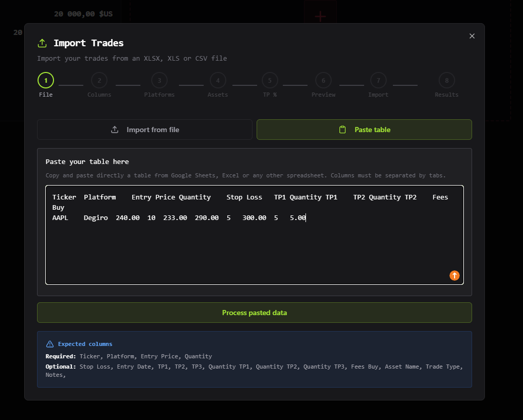Close the Import Trades dialog
Screen dimensions: 523x420
472,36
